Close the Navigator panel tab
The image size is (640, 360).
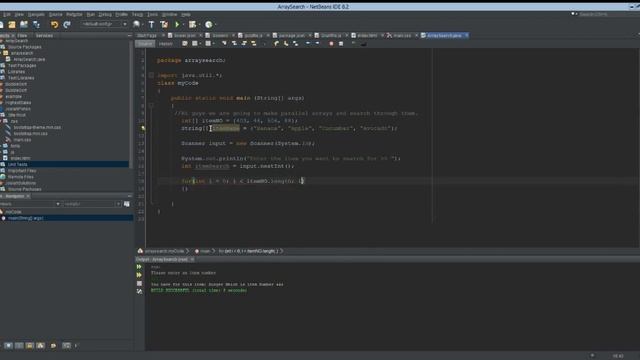[28, 196]
